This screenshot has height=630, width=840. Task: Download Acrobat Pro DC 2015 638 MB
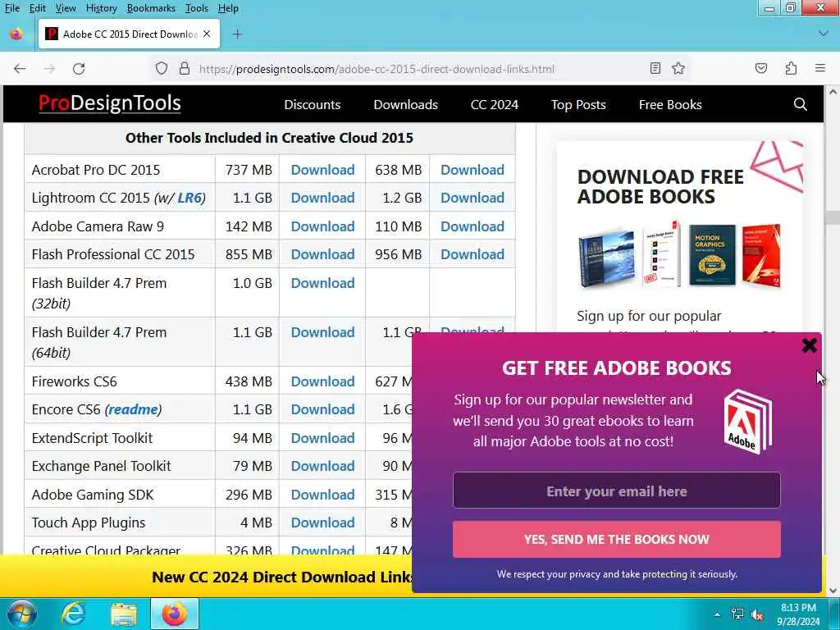point(472,170)
